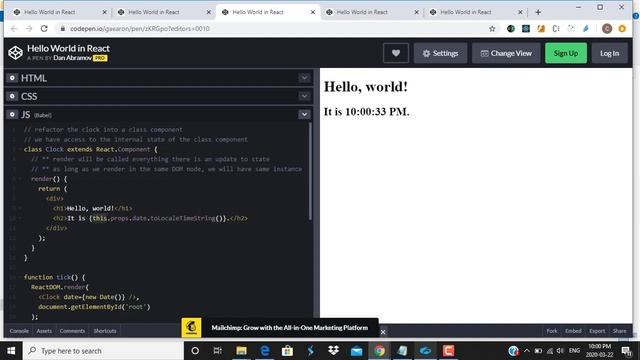Click the CodePen logo icon
This screenshot has height=360, width=640.
pyautogui.click(x=16, y=53)
